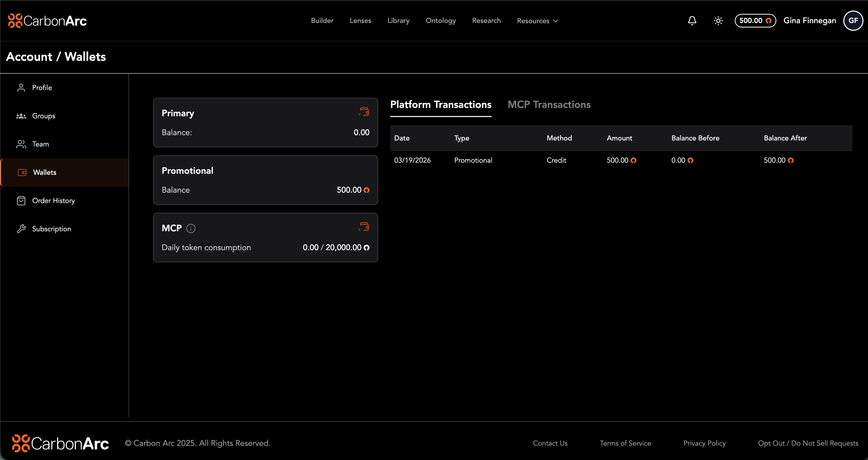The height and width of the screenshot is (460, 868).
Task: Click the notifications bell icon
Action: point(692,21)
